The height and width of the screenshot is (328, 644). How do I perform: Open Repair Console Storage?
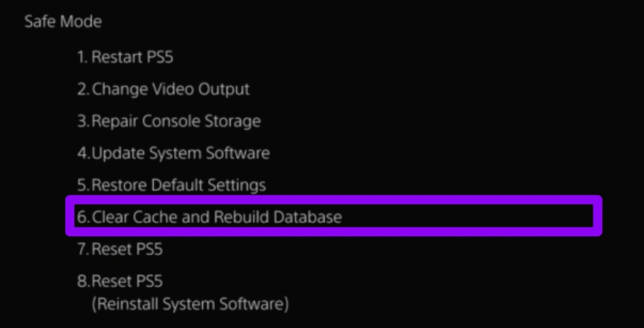pyautogui.click(x=169, y=121)
